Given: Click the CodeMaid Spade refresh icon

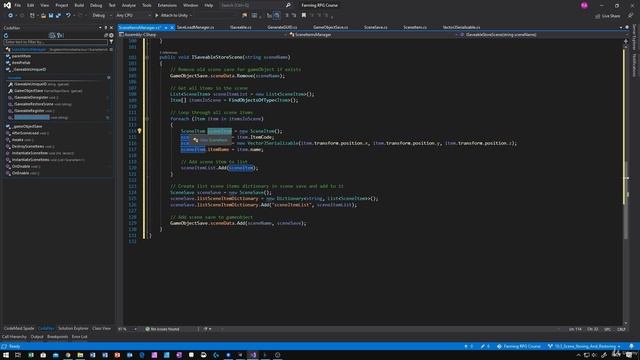Looking at the screenshot, I should coord(6,36).
